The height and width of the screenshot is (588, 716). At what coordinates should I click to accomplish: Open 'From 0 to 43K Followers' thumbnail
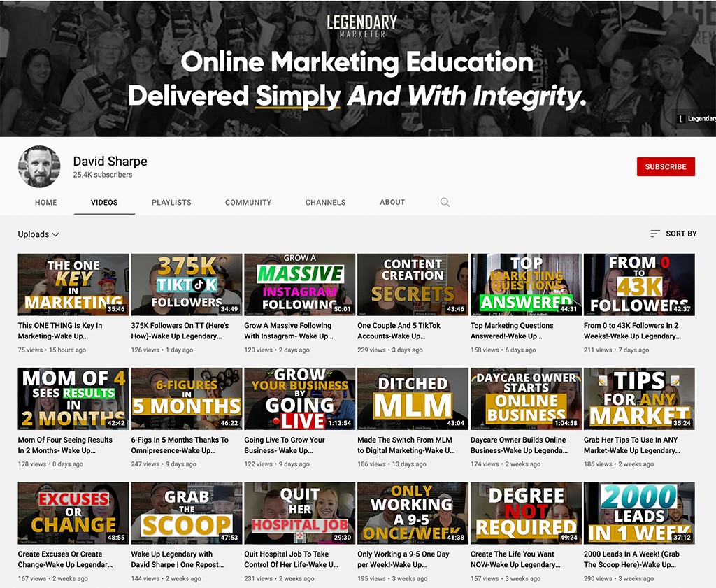pos(639,285)
